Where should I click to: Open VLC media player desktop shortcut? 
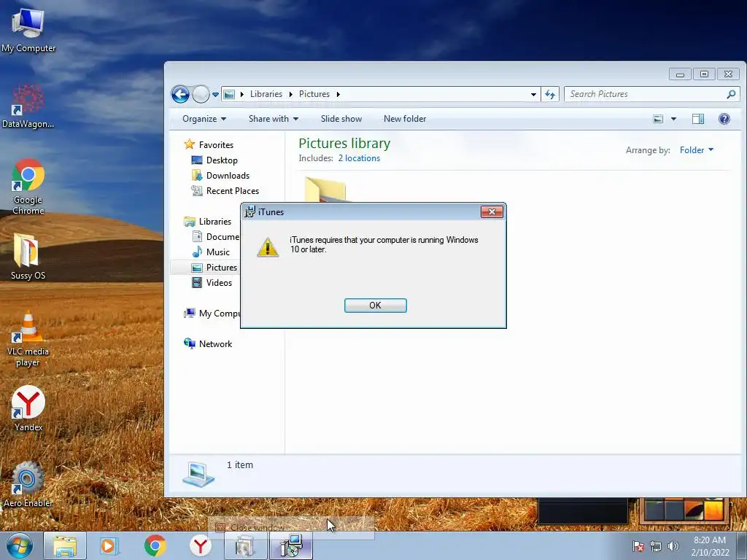click(x=28, y=339)
